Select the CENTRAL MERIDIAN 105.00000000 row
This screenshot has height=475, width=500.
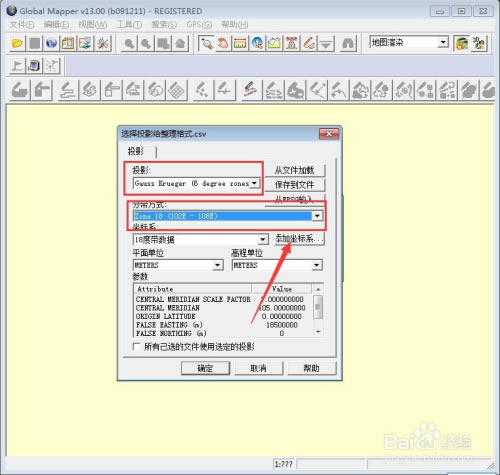point(223,308)
